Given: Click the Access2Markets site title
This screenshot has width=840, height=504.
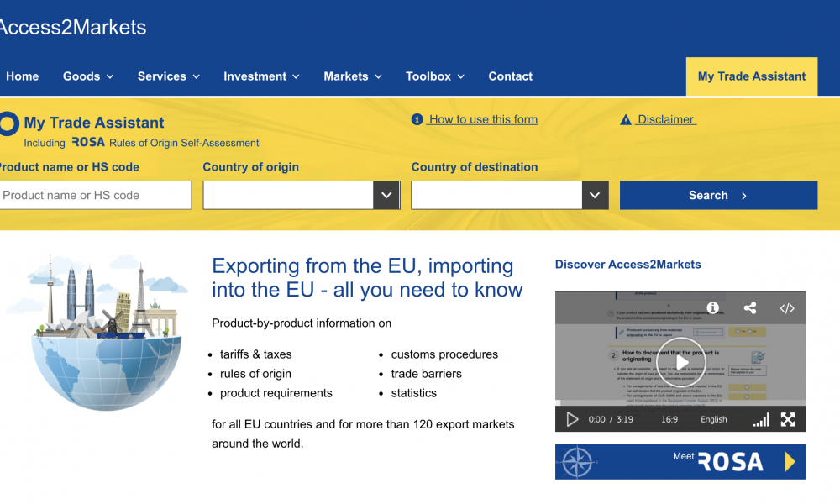Looking at the screenshot, I should click(x=72, y=28).
